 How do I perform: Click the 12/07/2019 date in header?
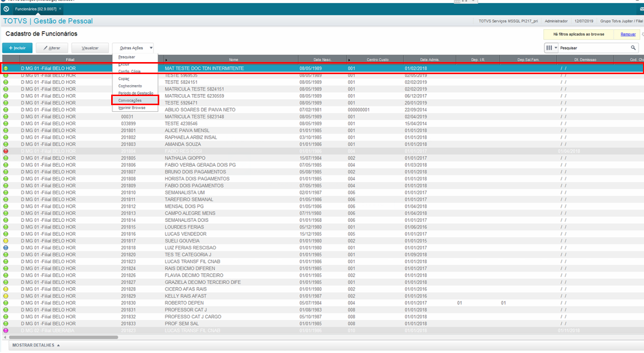coord(583,21)
